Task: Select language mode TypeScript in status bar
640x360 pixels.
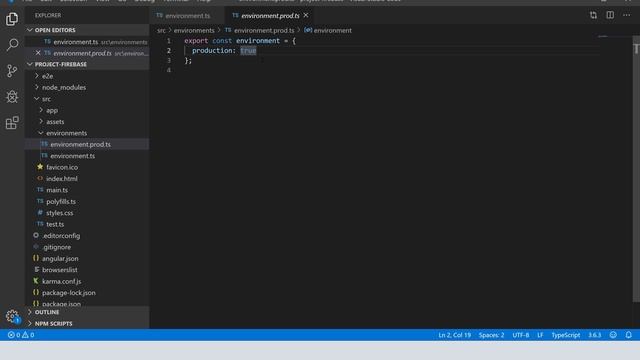Action: (x=566, y=335)
